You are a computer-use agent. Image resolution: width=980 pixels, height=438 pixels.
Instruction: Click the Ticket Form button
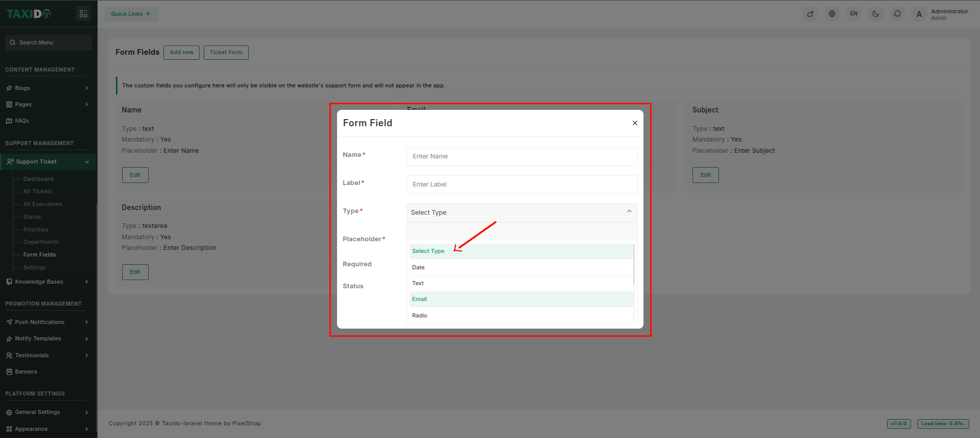pos(226,53)
